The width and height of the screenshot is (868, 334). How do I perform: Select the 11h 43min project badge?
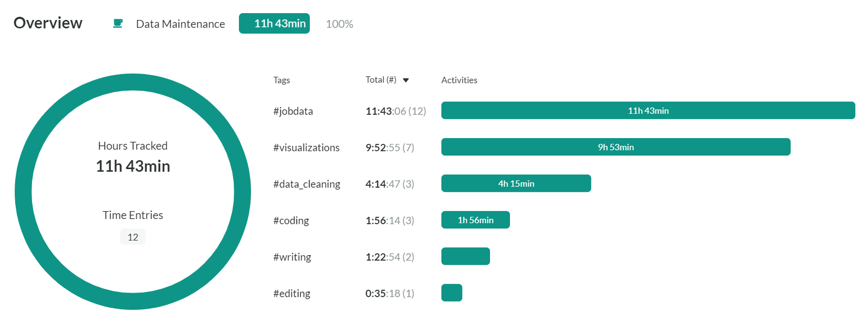[274, 24]
